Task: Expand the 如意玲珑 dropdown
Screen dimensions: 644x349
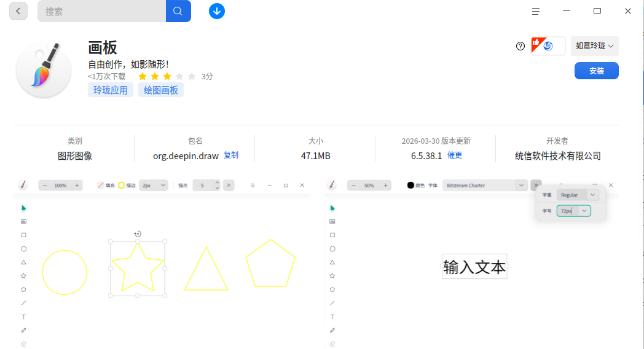Action: click(594, 46)
